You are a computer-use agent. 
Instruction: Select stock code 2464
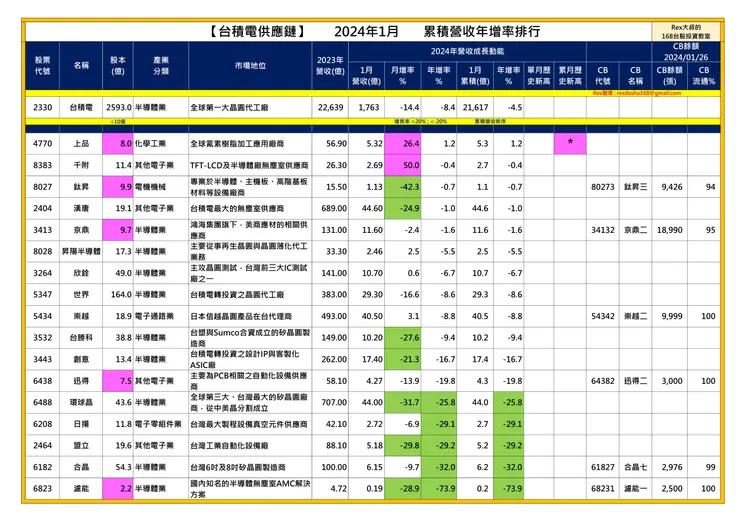tap(42, 446)
